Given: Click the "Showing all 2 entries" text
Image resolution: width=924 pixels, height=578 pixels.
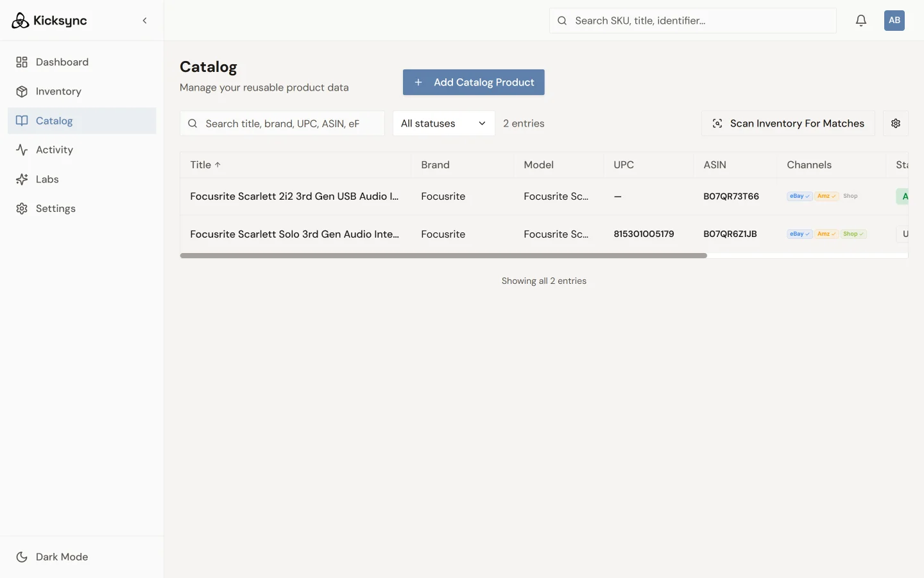Looking at the screenshot, I should pos(544,281).
